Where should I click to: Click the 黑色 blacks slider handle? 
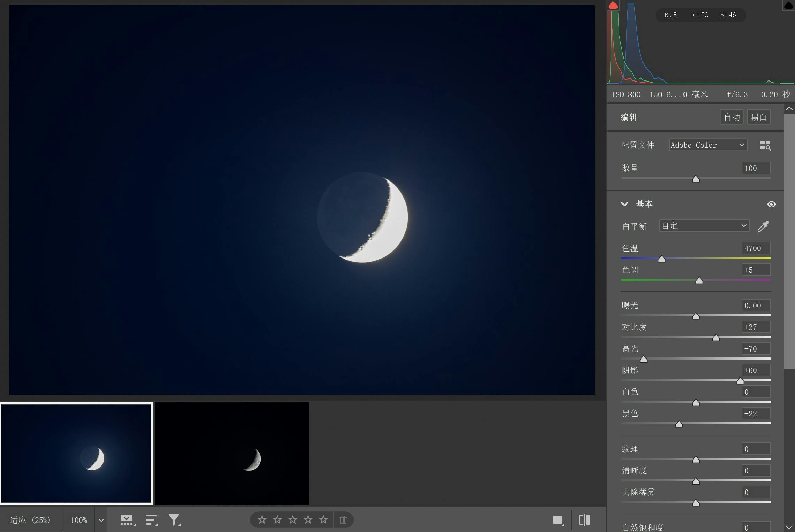pyautogui.click(x=679, y=424)
